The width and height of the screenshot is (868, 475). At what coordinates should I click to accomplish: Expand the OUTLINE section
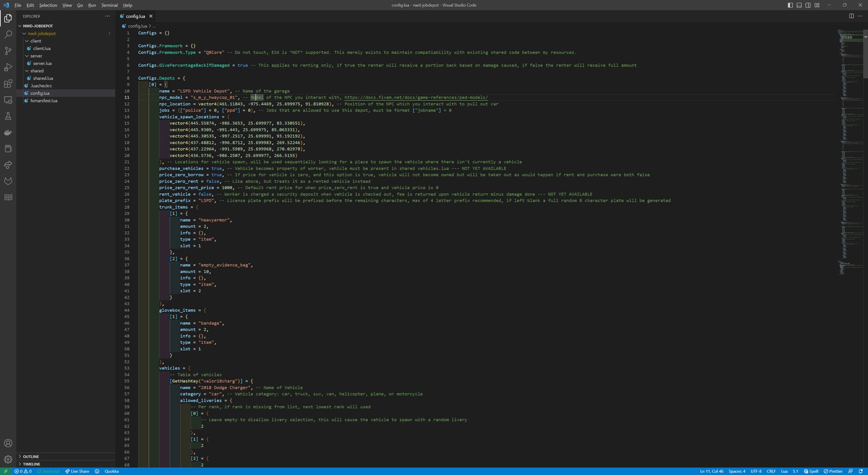point(31,456)
